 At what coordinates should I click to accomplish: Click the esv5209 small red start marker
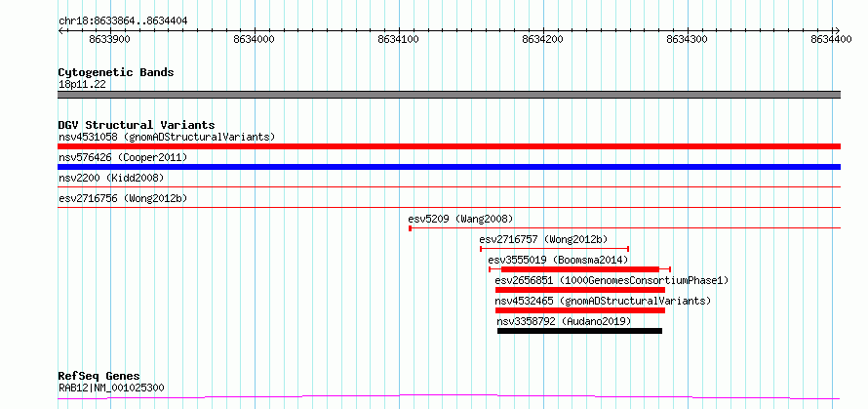[410, 228]
